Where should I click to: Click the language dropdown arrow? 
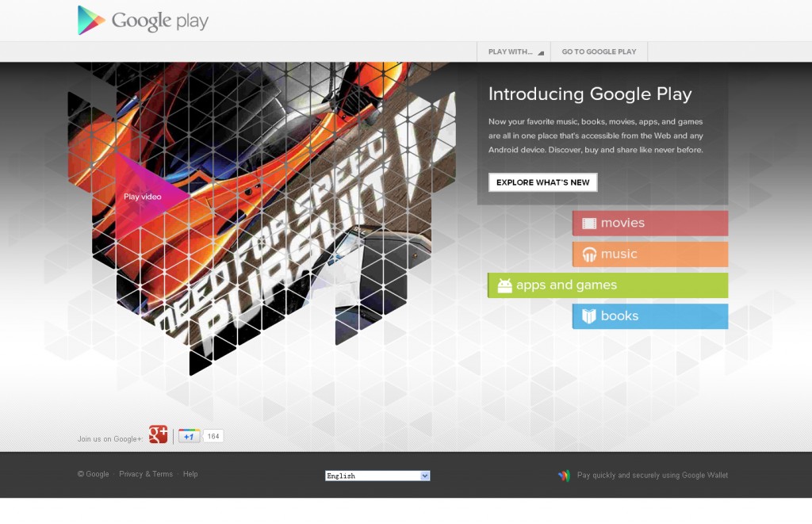click(x=425, y=476)
